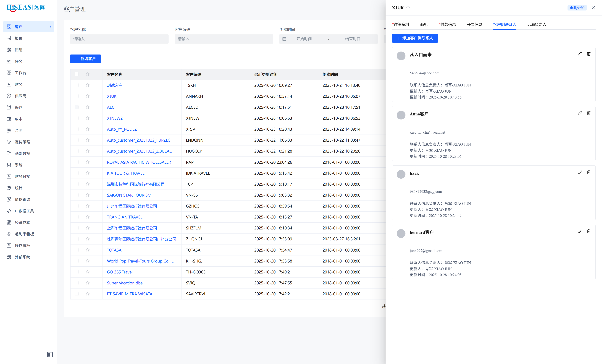This screenshot has height=364, width=602.
Task: Delete the hark contact via trash icon
Action: pyautogui.click(x=589, y=172)
